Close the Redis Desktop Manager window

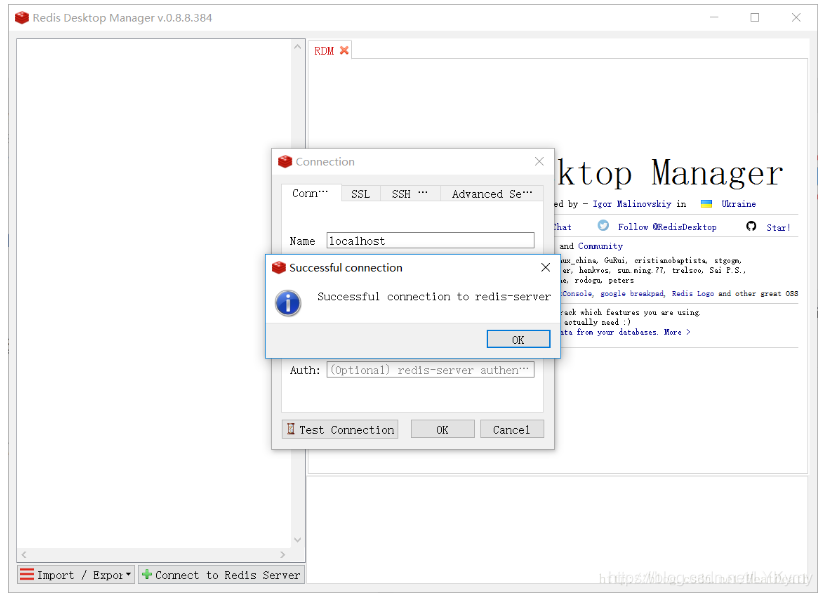coord(796,17)
